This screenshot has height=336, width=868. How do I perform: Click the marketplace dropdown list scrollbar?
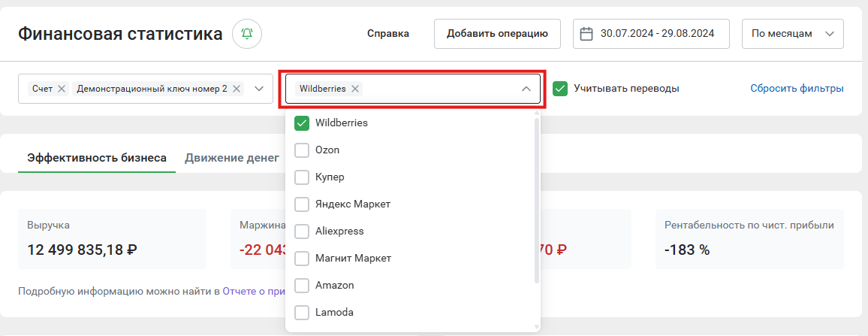[x=536, y=200]
